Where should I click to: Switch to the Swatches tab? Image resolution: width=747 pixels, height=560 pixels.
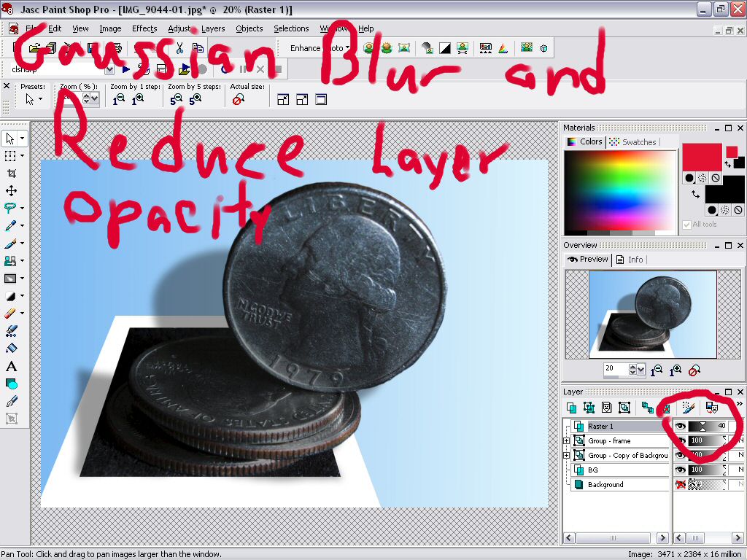click(632, 142)
